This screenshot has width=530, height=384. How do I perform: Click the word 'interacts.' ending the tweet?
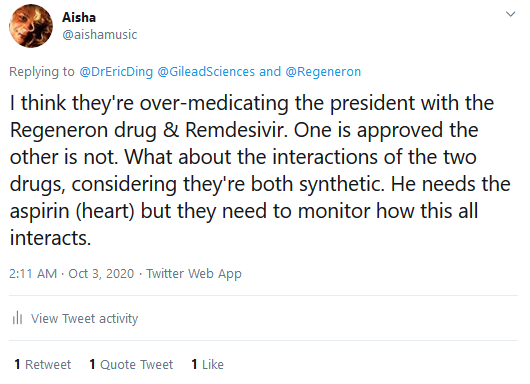point(50,238)
